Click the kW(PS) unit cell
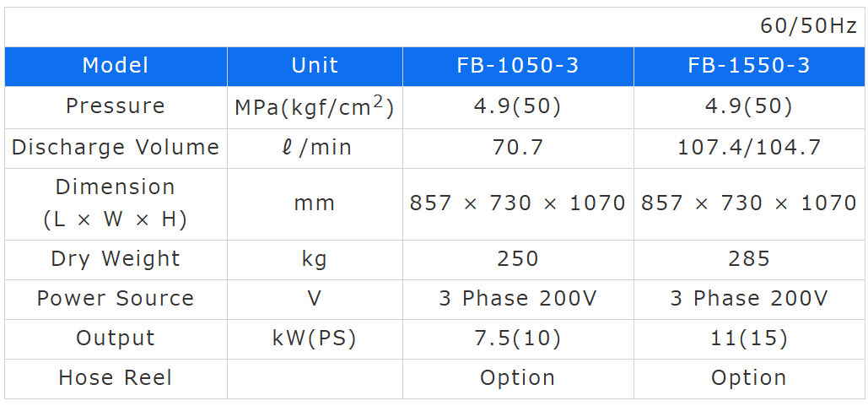 point(315,338)
